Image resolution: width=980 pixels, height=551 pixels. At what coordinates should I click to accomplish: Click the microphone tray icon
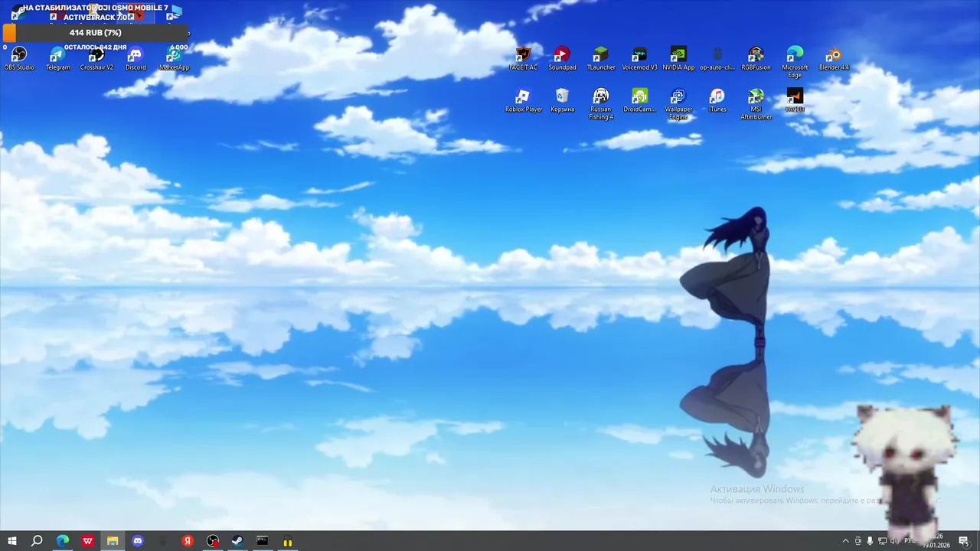click(x=870, y=541)
